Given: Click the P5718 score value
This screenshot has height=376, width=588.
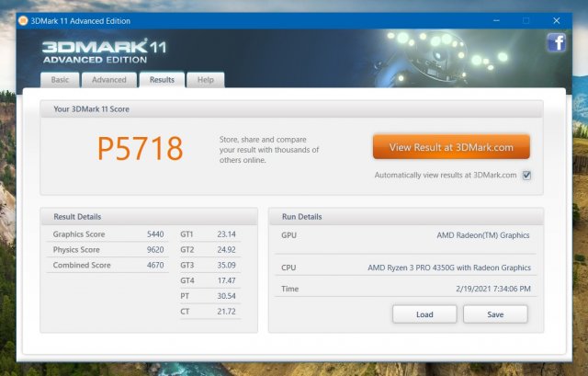Looking at the screenshot, I should 141,148.
